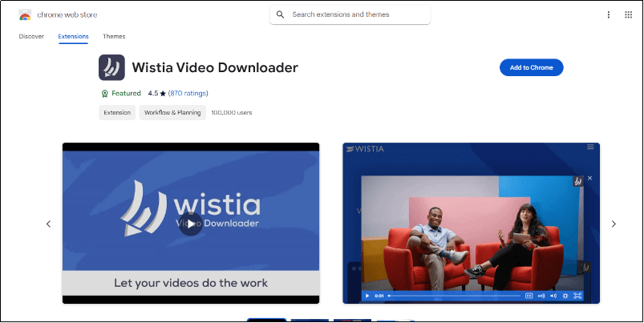The image size is (644, 323).
Task: Open the Google apps grid
Action: (x=627, y=14)
